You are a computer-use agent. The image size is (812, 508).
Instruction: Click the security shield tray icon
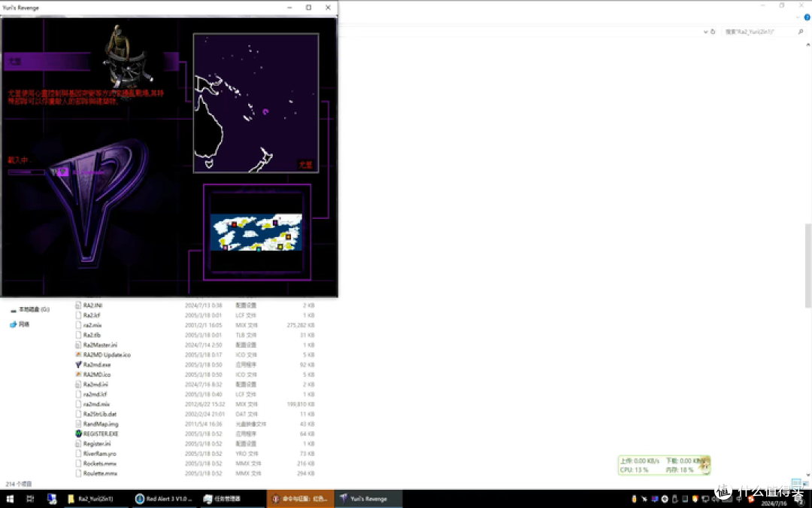(x=695, y=499)
